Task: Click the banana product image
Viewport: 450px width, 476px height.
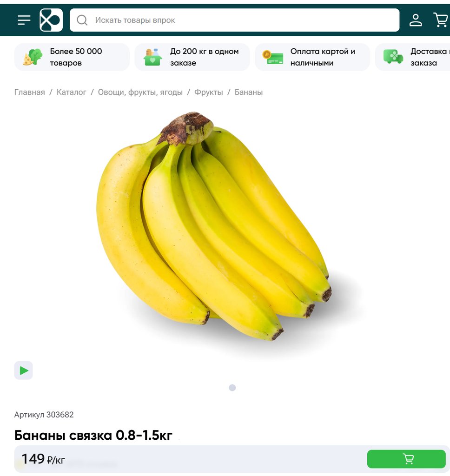Action: (214, 226)
